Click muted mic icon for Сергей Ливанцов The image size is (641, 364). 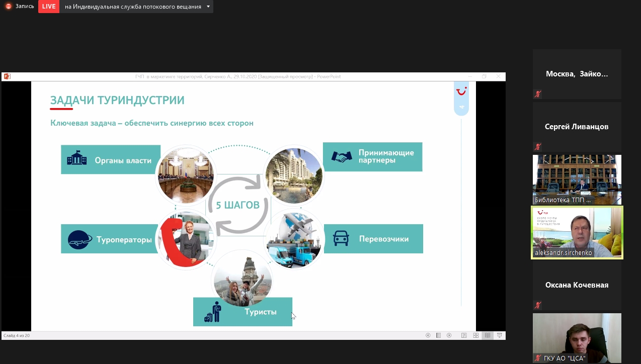coord(538,147)
